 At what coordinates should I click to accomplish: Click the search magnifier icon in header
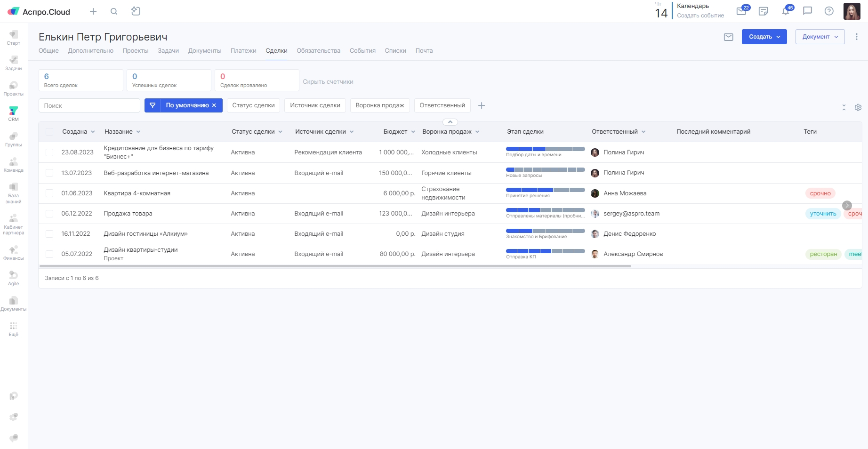pyautogui.click(x=114, y=11)
